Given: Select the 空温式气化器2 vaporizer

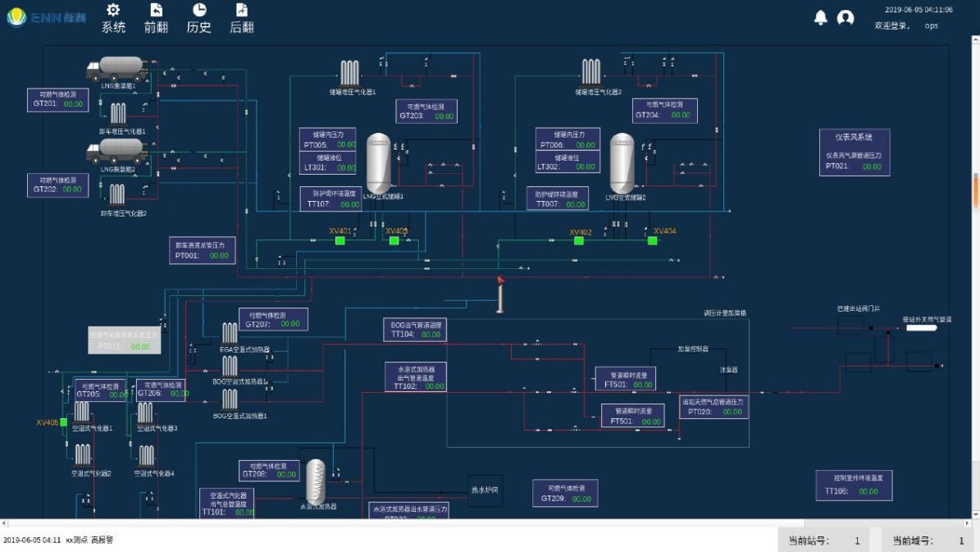Looking at the screenshot, I should pyautogui.click(x=83, y=454).
